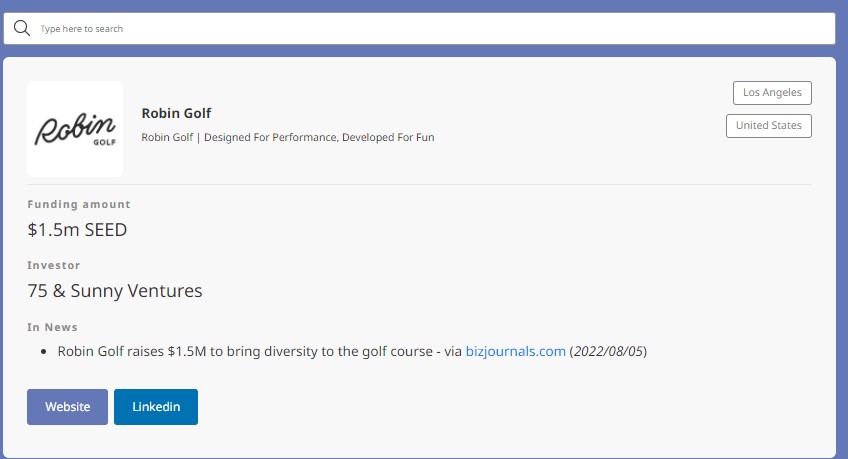Image resolution: width=848 pixels, height=459 pixels.
Task: Visit the company Linkedin button
Action: point(156,407)
